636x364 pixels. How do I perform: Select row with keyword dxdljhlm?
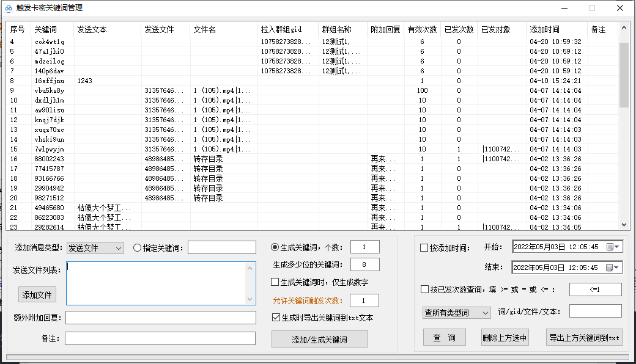pyautogui.click(x=312, y=100)
